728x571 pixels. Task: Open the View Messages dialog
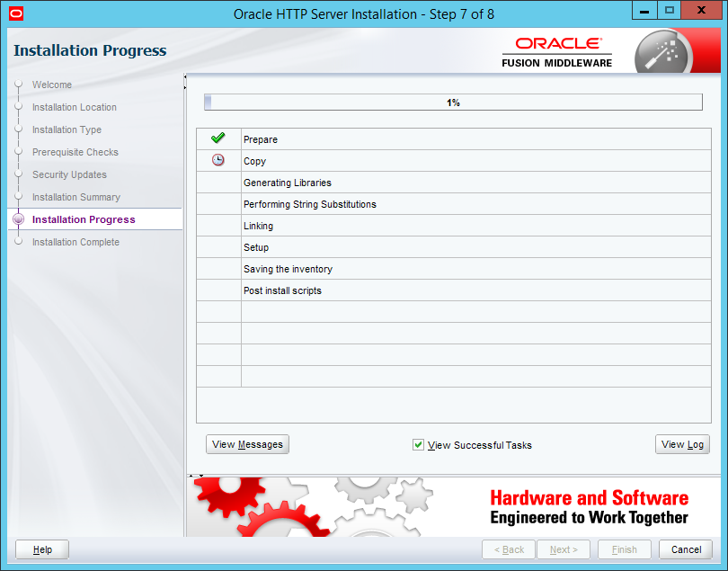coord(247,444)
